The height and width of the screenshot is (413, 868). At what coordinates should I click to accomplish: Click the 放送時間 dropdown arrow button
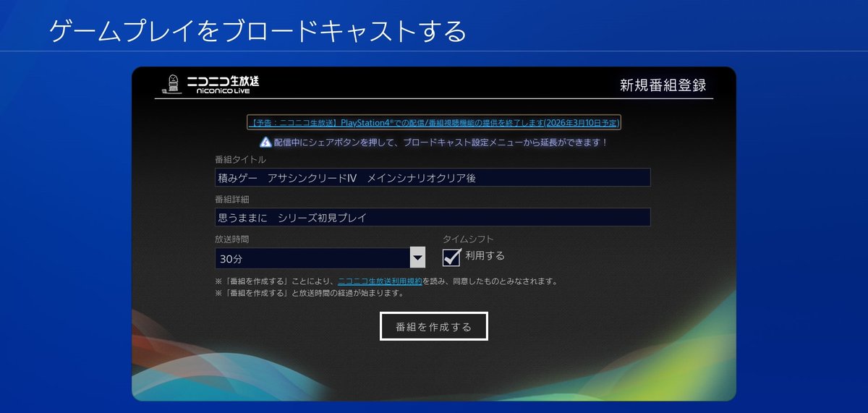click(417, 257)
